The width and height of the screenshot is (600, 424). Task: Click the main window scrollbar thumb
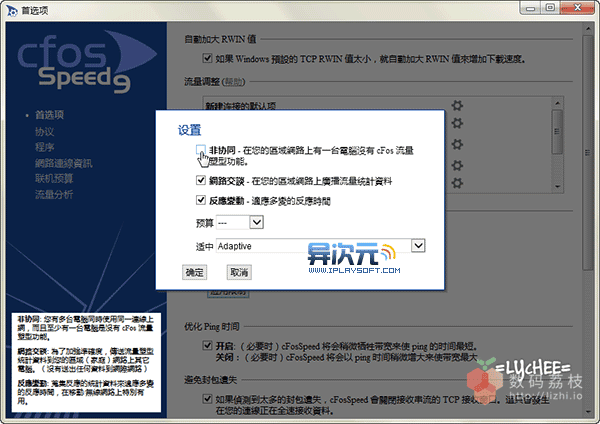[587, 153]
